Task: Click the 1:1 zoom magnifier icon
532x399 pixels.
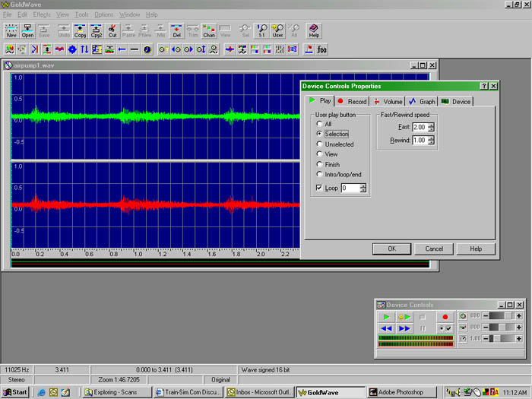Action: pos(261,30)
